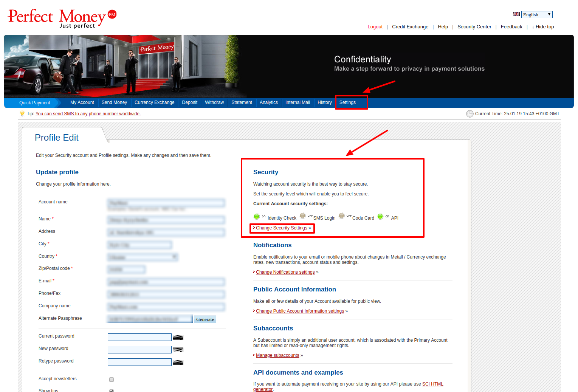Open virtual keyboard for Current password

pyautogui.click(x=178, y=337)
